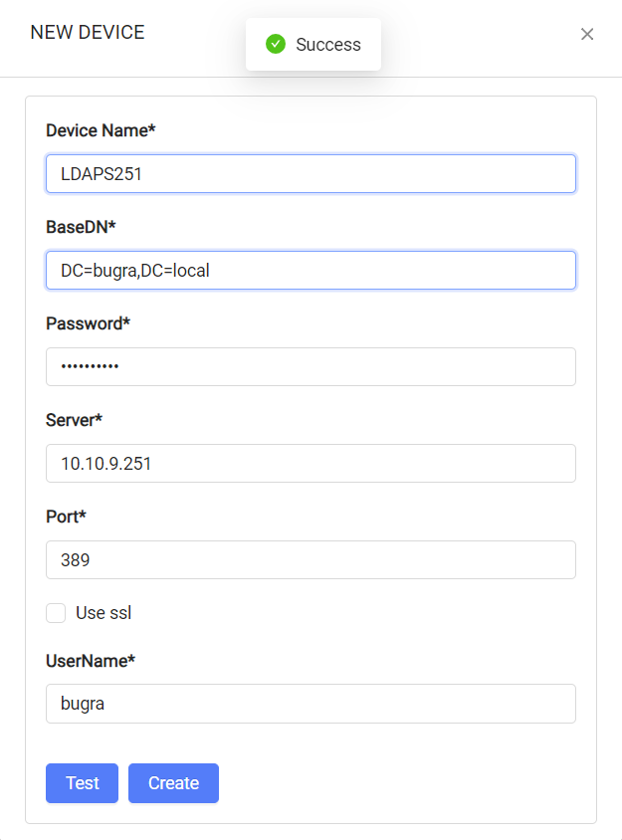622x840 pixels.
Task: Click the Device Name* label
Action: (101, 130)
